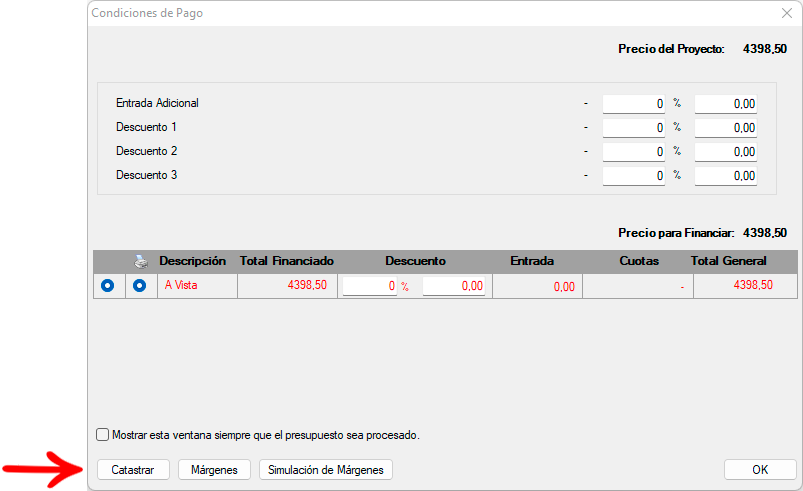Screen dimensions: 803x491
Task: Click the printer icon in the table header
Action: click(x=141, y=262)
